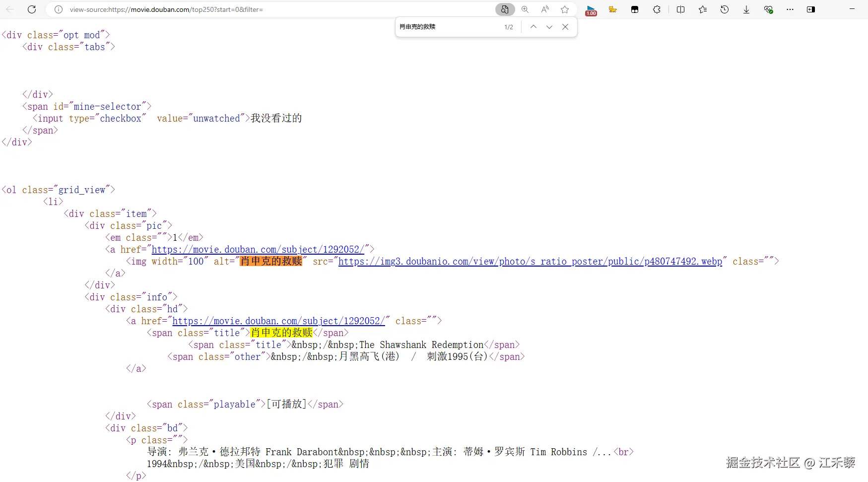868x482 pixels.
Task: Open Settings and more ellipsis menu
Action: point(790,9)
